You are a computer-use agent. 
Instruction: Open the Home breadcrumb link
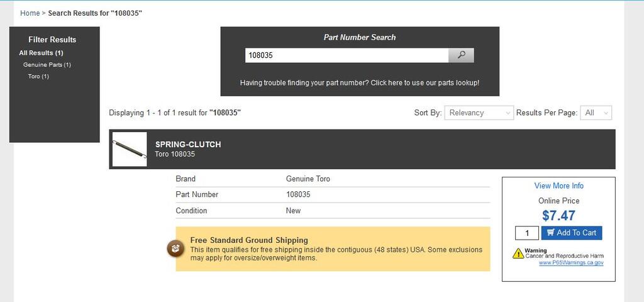30,13
